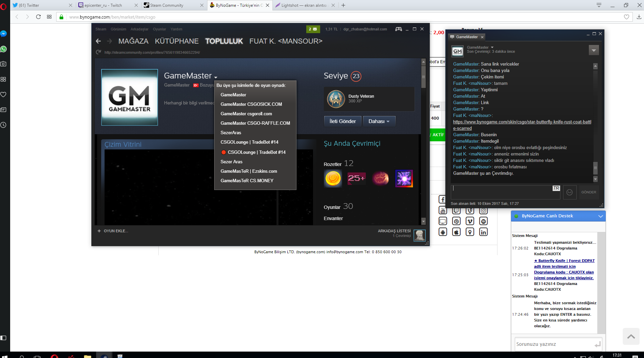The width and height of the screenshot is (644, 358).
Task: Open History clock in the Opera sidebar
Action: [3, 125]
